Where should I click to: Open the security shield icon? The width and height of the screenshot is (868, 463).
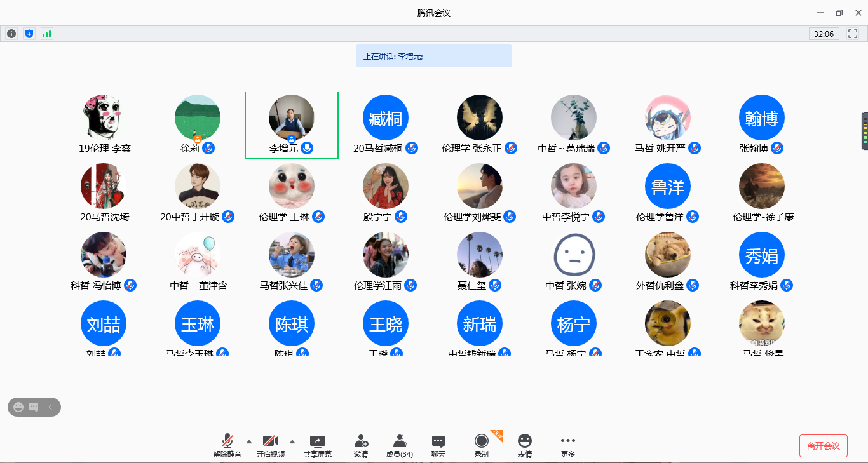pyautogui.click(x=29, y=34)
